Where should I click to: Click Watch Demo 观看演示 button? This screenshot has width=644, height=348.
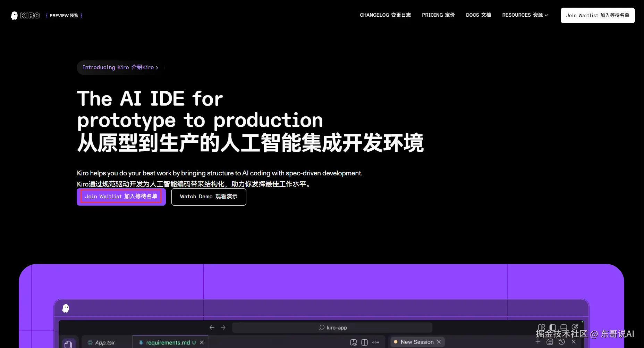point(209,197)
